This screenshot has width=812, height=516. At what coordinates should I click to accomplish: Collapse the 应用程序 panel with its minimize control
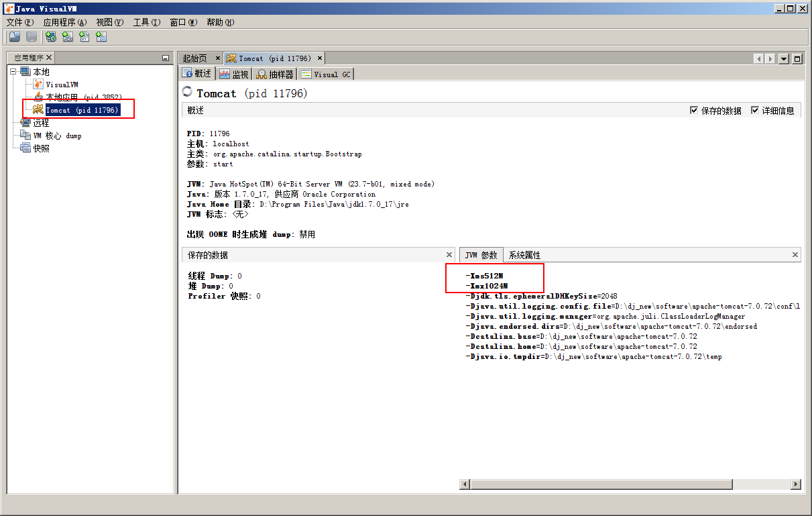(164, 57)
